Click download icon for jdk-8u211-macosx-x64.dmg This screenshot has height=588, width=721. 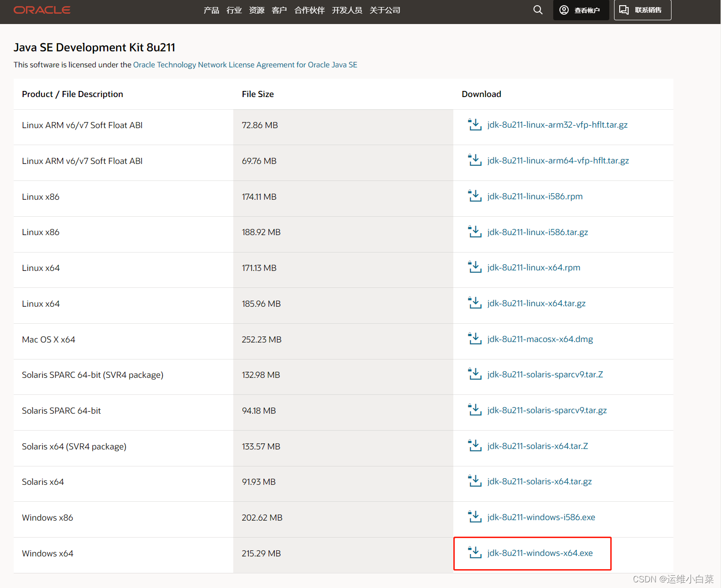tap(475, 339)
